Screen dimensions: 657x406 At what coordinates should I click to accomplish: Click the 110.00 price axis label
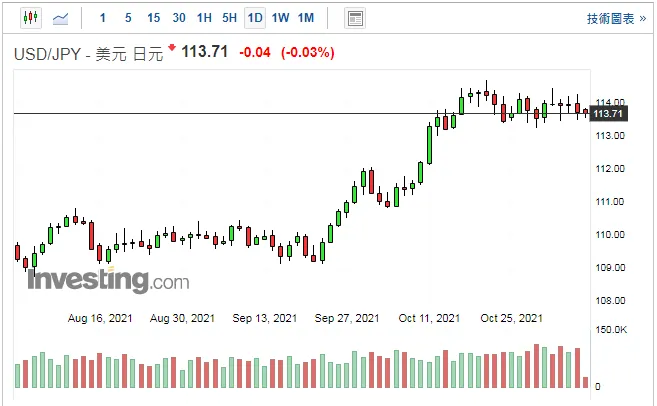[610, 235]
